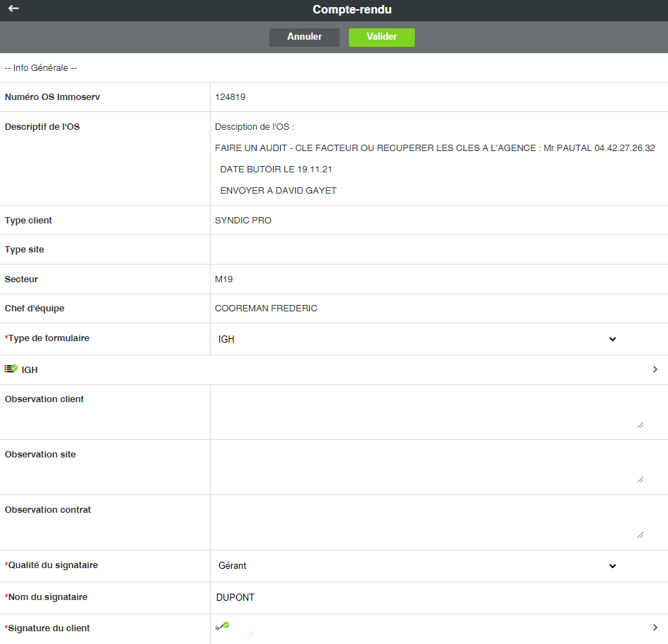Click the Chef d'équipe name COOREMAN FREDERIC
The width and height of the screenshot is (668, 644).
266,309
